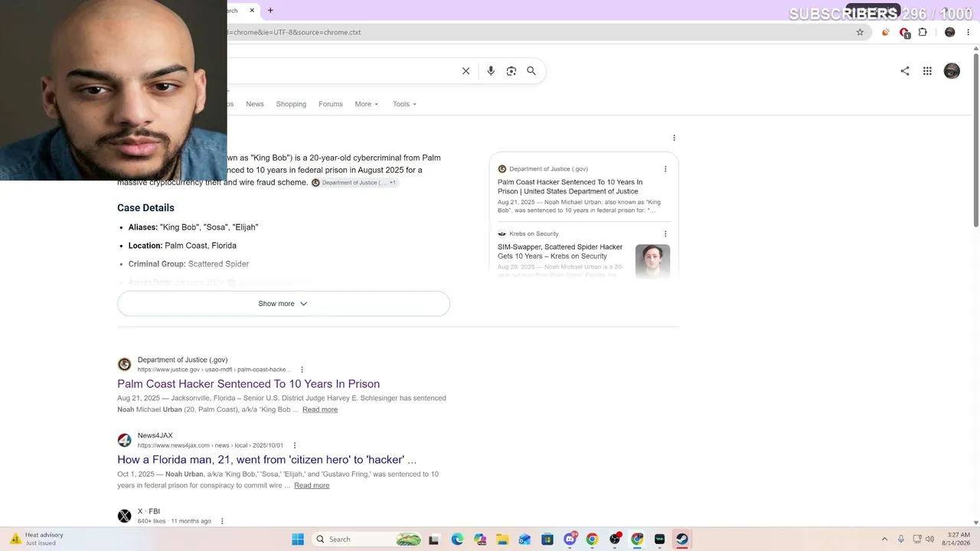Open the Chrome Extensions puzzle menu
The height and width of the screenshot is (551, 980).
923,32
